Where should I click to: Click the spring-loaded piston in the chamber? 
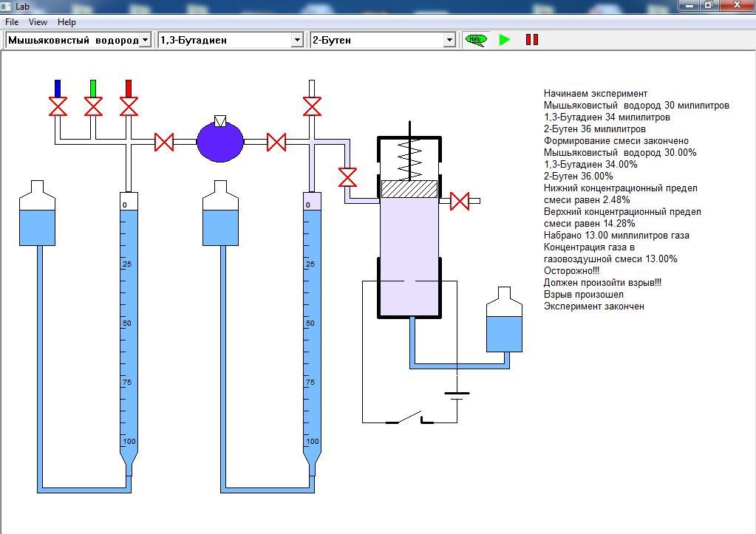[409, 189]
